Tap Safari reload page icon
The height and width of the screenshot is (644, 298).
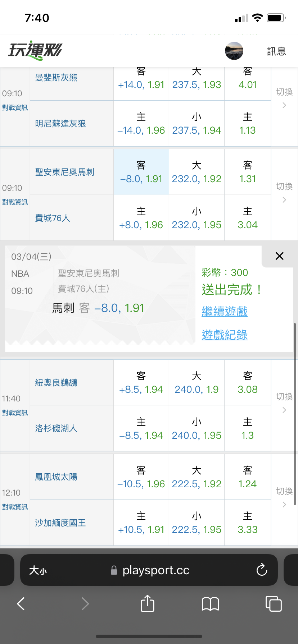pos(262,570)
